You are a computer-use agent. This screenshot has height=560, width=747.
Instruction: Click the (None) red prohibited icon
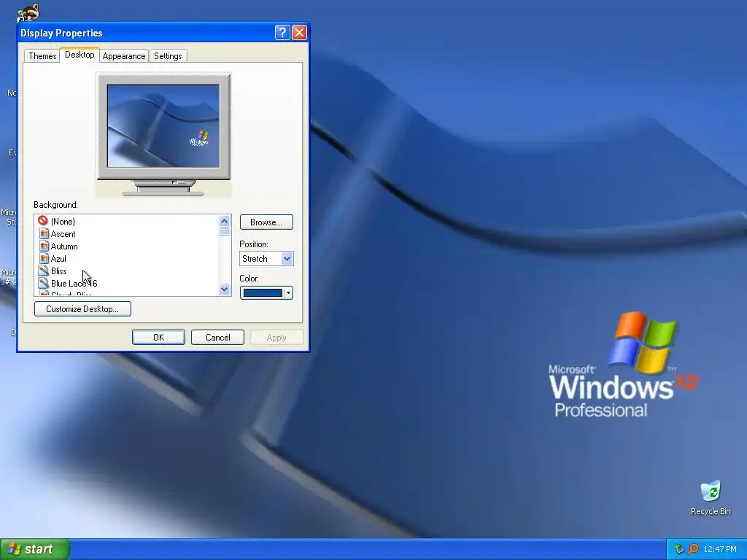click(43, 220)
